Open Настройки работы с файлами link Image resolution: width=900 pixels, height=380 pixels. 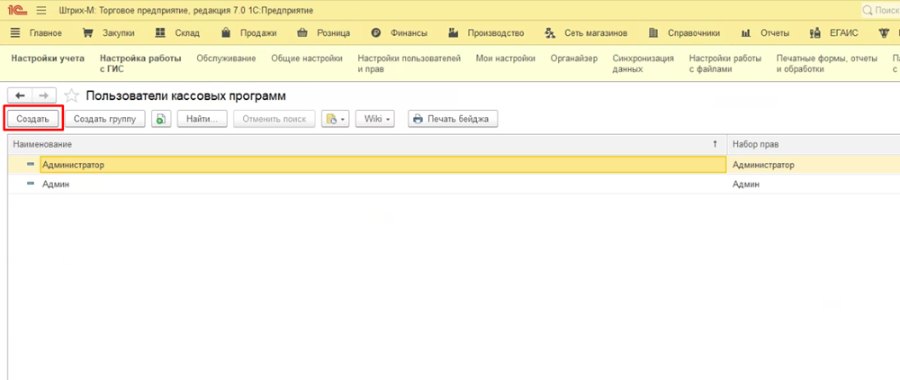point(726,64)
